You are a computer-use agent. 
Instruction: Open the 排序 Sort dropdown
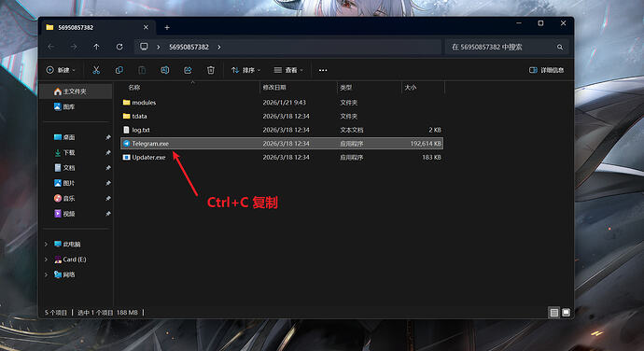pos(245,70)
